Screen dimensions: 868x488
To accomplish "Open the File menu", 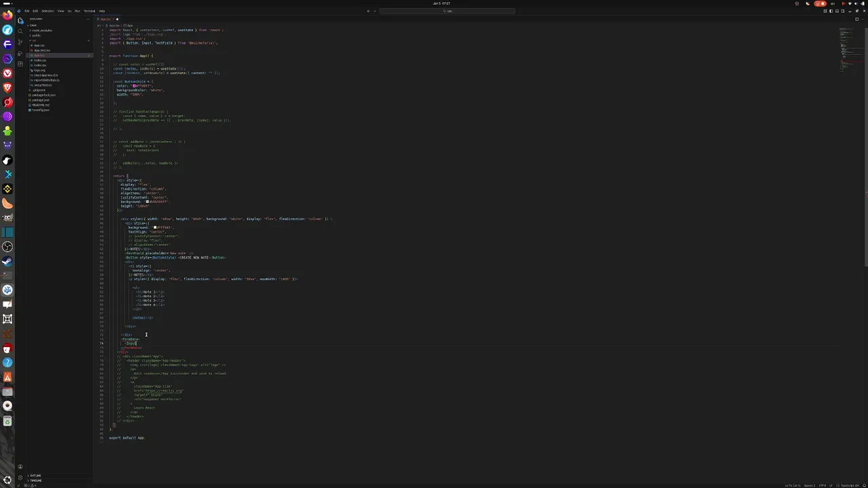I will click(27, 11).
